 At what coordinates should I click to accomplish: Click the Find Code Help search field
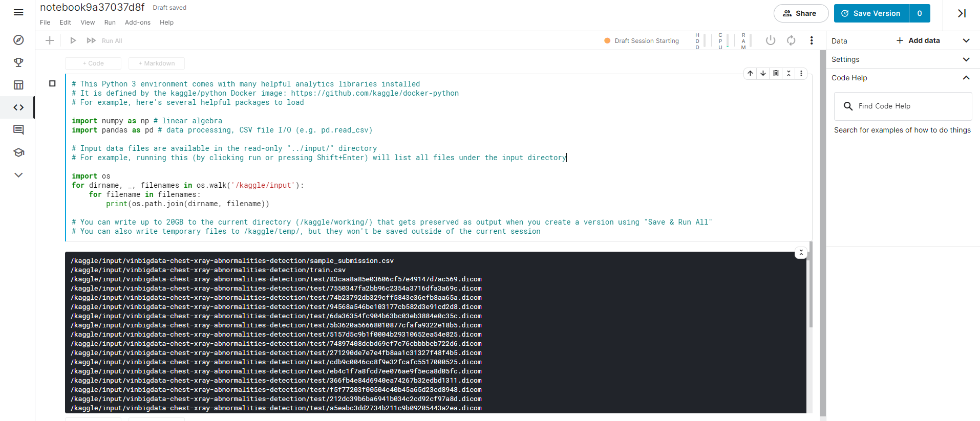[903, 106]
